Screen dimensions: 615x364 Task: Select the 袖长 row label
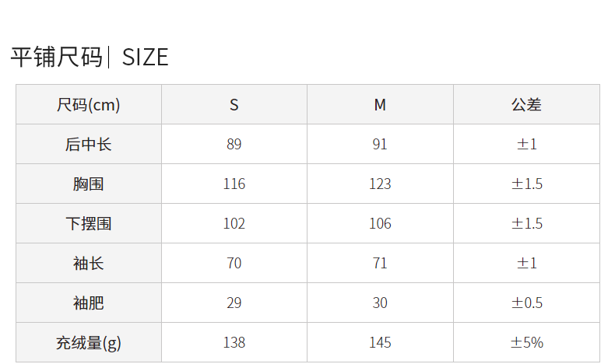click(x=89, y=263)
